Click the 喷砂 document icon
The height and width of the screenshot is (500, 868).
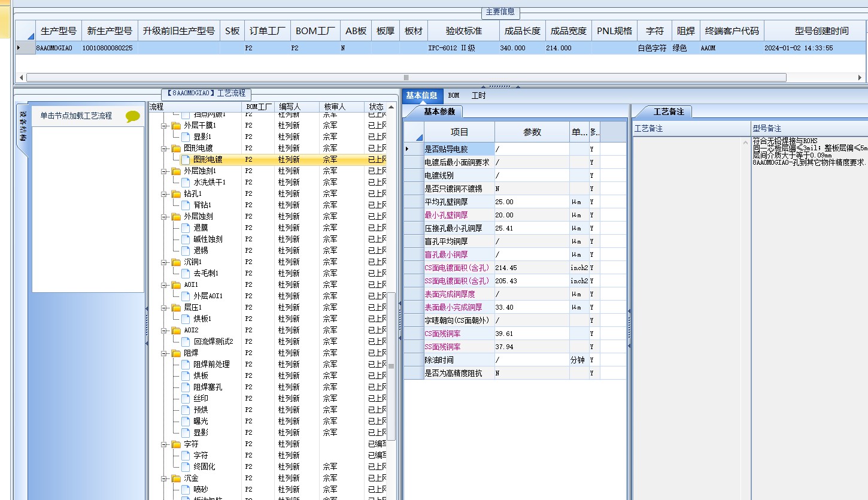[x=186, y=490]
